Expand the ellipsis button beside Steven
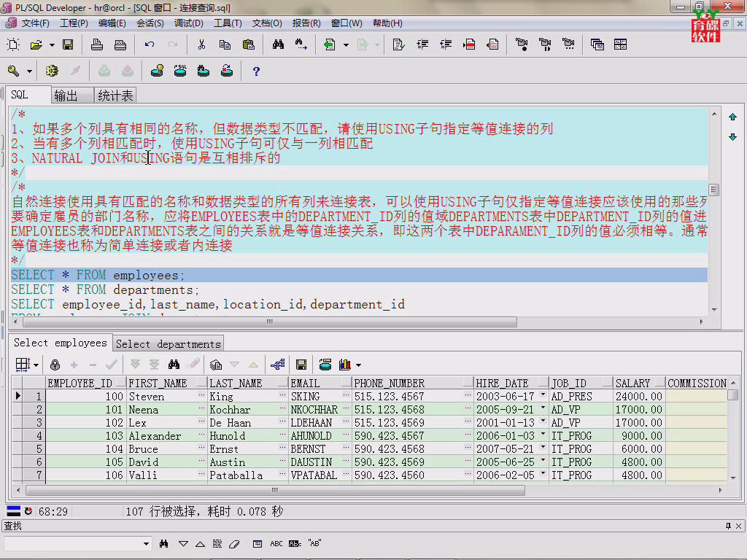Image resolution: width=747 pixels, height=560 pixels. tap(201, 395)
